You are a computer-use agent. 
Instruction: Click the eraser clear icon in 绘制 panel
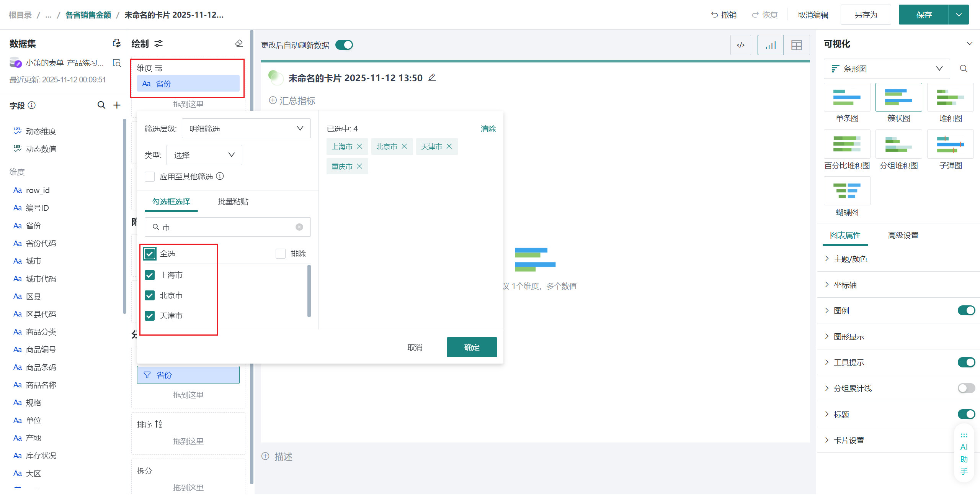[239, 44]
